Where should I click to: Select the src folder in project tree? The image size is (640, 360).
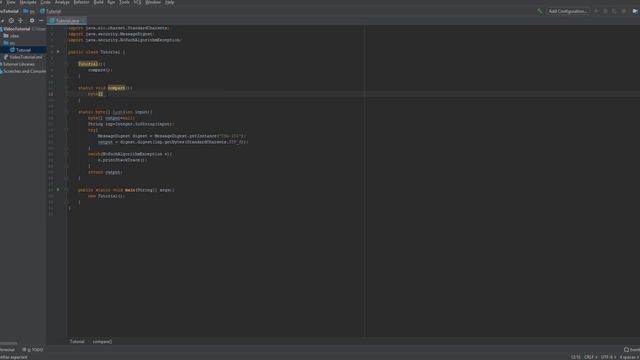9,43
